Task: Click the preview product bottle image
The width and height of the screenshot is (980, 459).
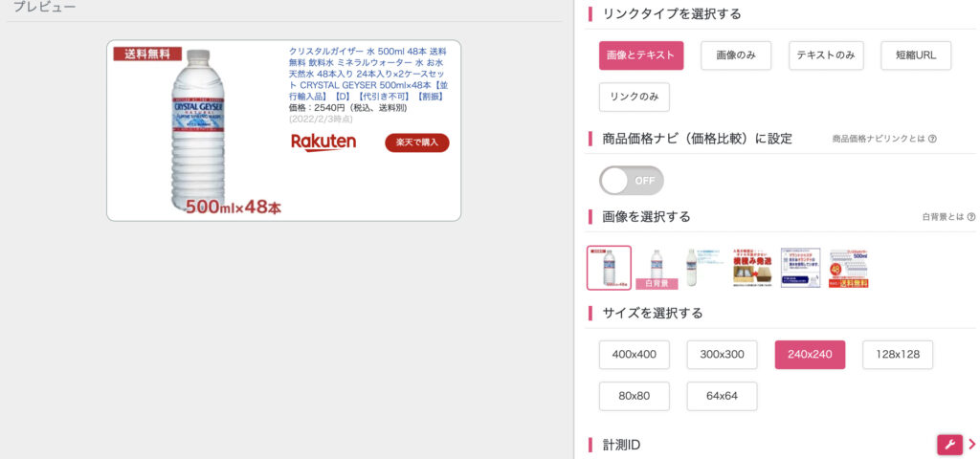Action: (197, 130)
